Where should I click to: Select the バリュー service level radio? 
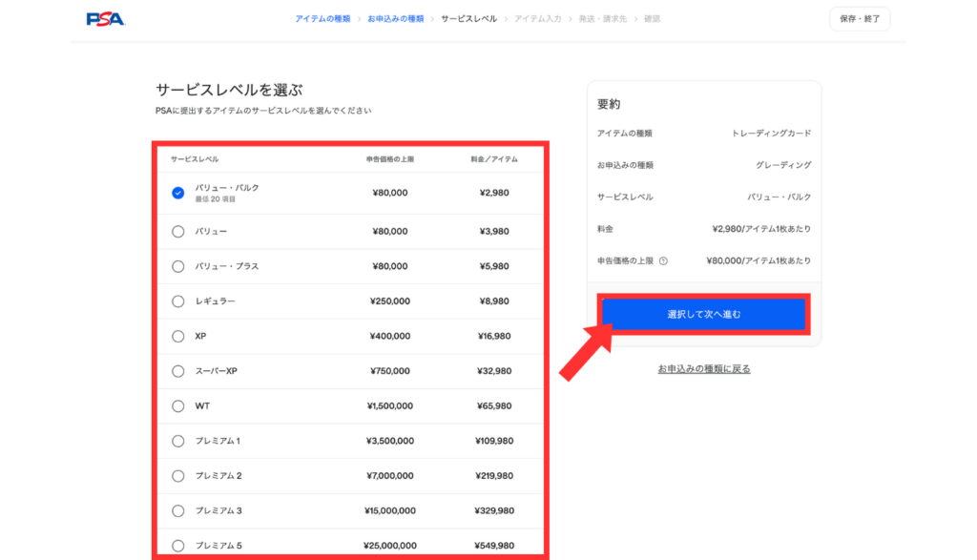click(x=178, y=232)
